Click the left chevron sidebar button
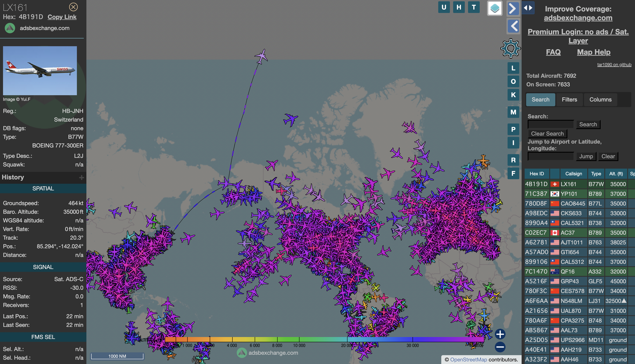This screenshot has width=635, height=364. click(513, 26)
